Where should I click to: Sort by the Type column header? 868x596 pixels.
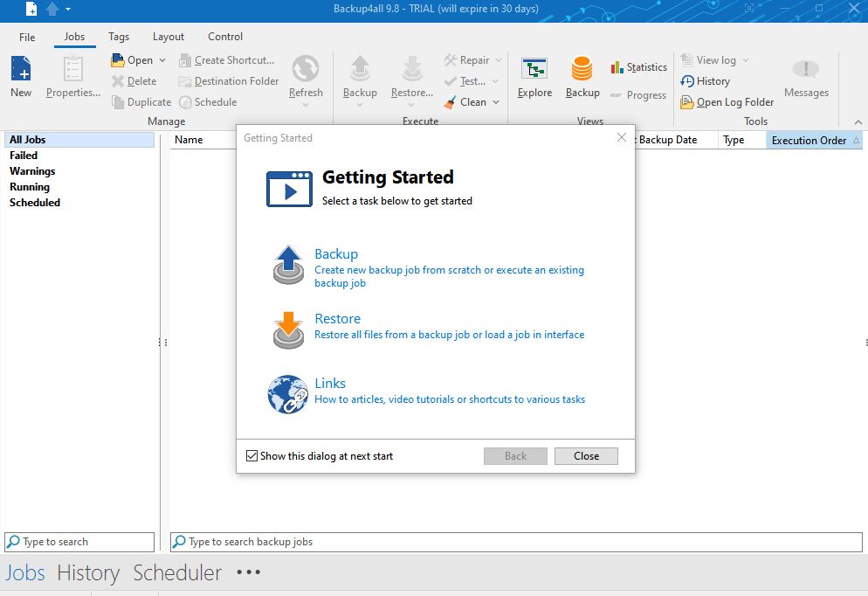click(741, 140)
